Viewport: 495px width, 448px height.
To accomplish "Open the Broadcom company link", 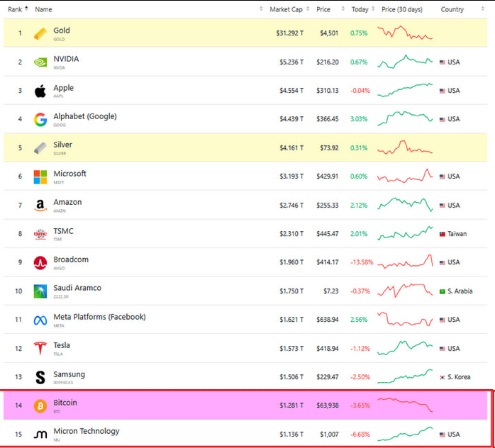I will pos(71,259).
